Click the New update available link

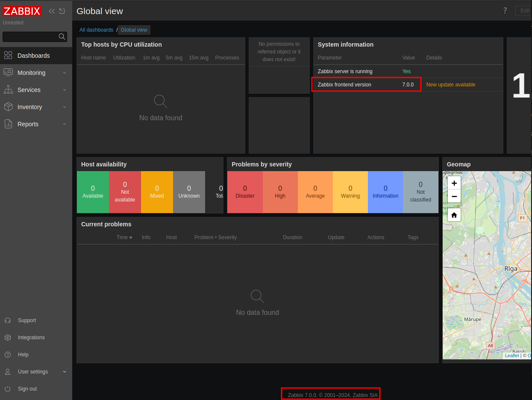click(450, 85)
